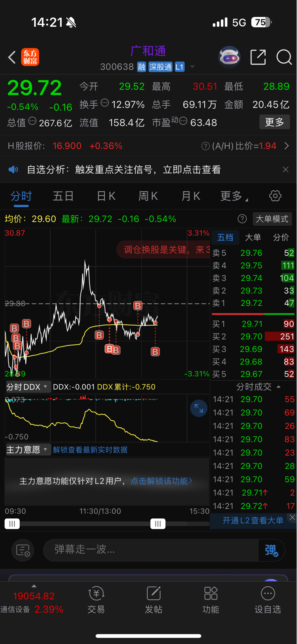Open the 交易 trade icon
The image size is (297, 644).
coord(96,600)
